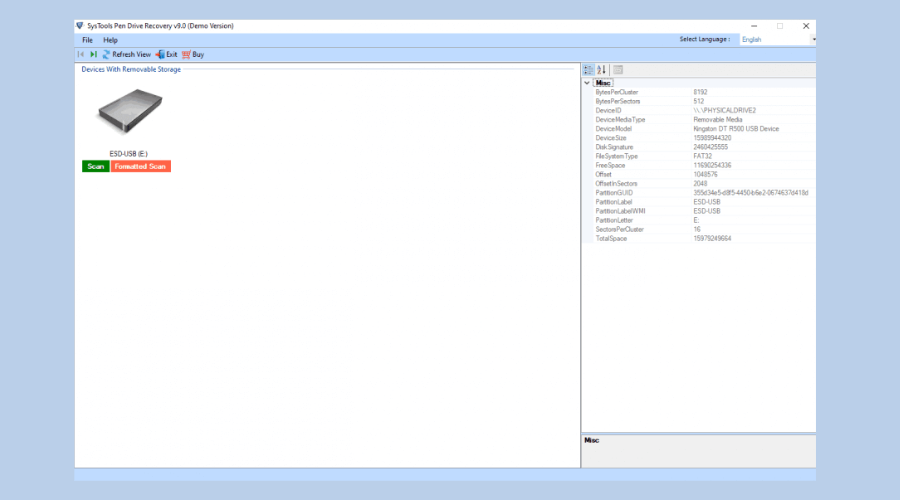Click the Kingston DT R500 USB Device value
This screenshot has height=500, width=900.
(x=736, y=129)
